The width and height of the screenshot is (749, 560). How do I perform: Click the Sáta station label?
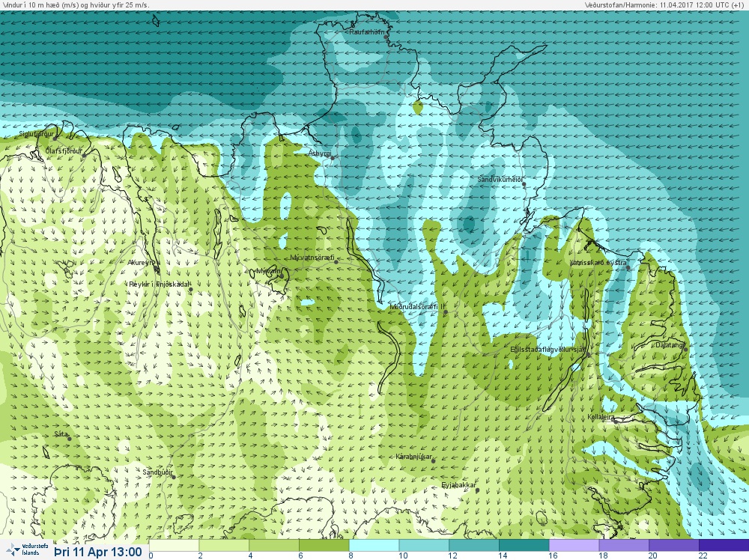pos(61,434)
